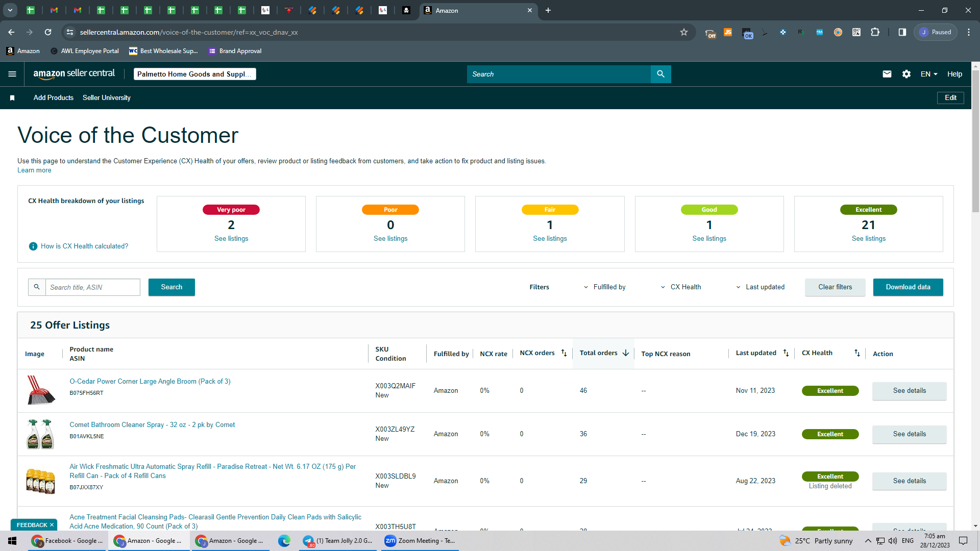The width and height of the screenshot is (980, 551).
Task: Go back in browser history
Action: tap(11, 32)
